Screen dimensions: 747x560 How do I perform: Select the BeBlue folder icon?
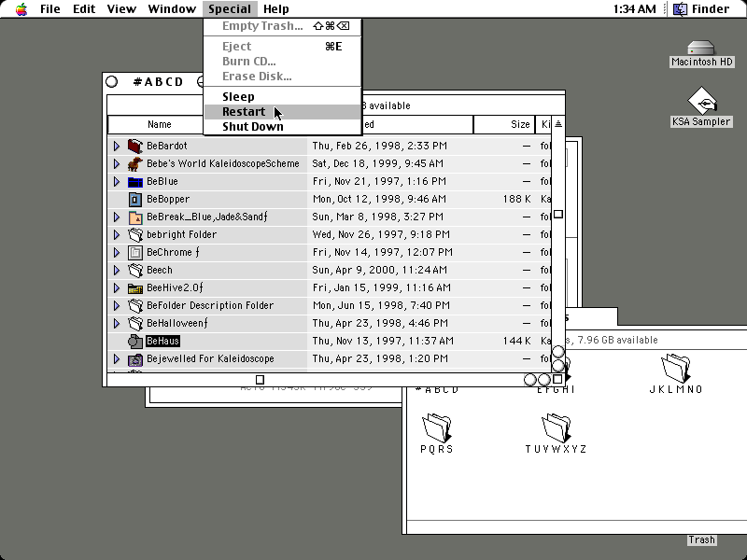(135, 181)
